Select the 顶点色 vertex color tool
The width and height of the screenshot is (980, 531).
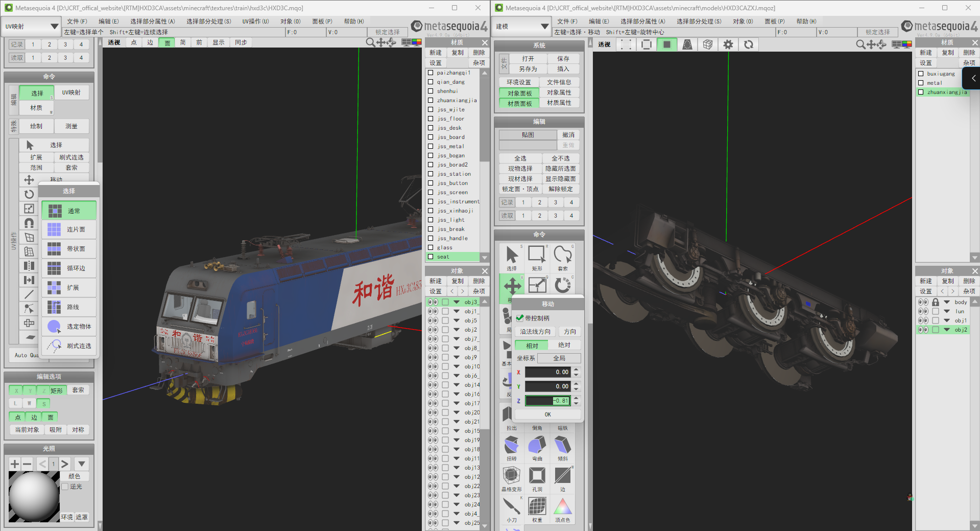tap(563, 510)
